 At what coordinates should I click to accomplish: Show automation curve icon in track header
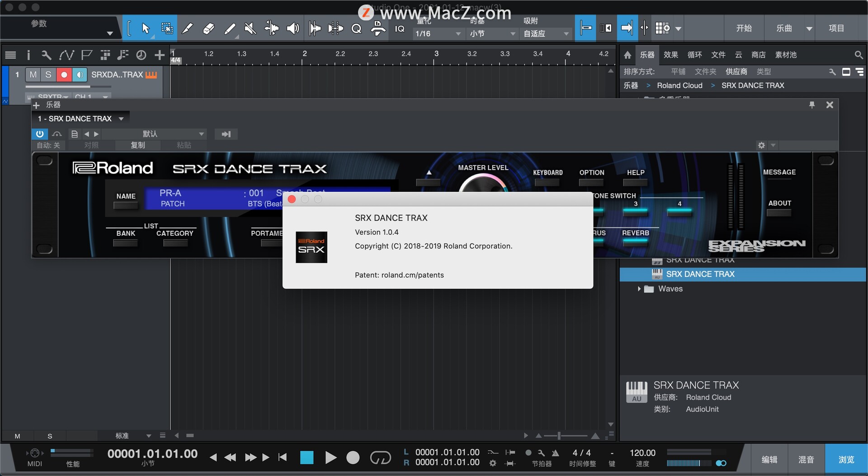click(66, 55)
